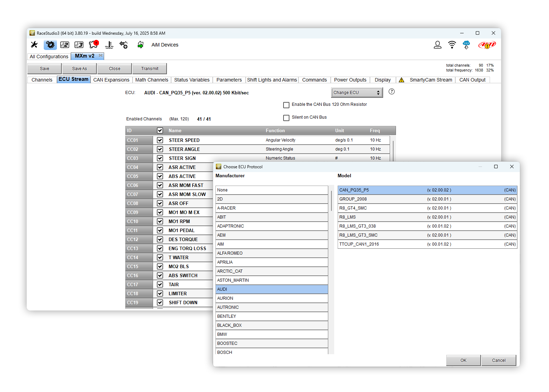Toggle the select-all checkbox in table header
This screenshot has height=392, width=549.
tap(160, 130)
